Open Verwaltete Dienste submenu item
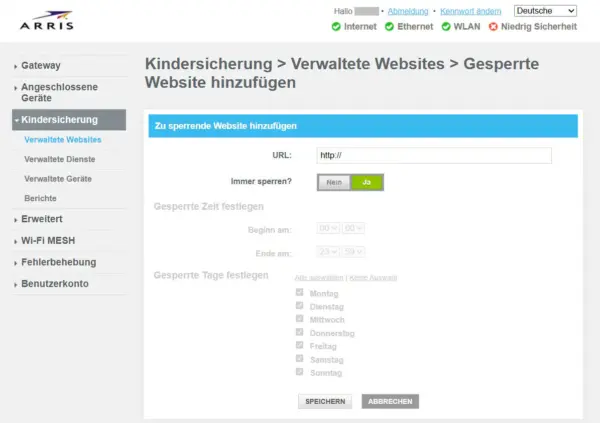Screen dimensions: 600x423 click(60, 159)
